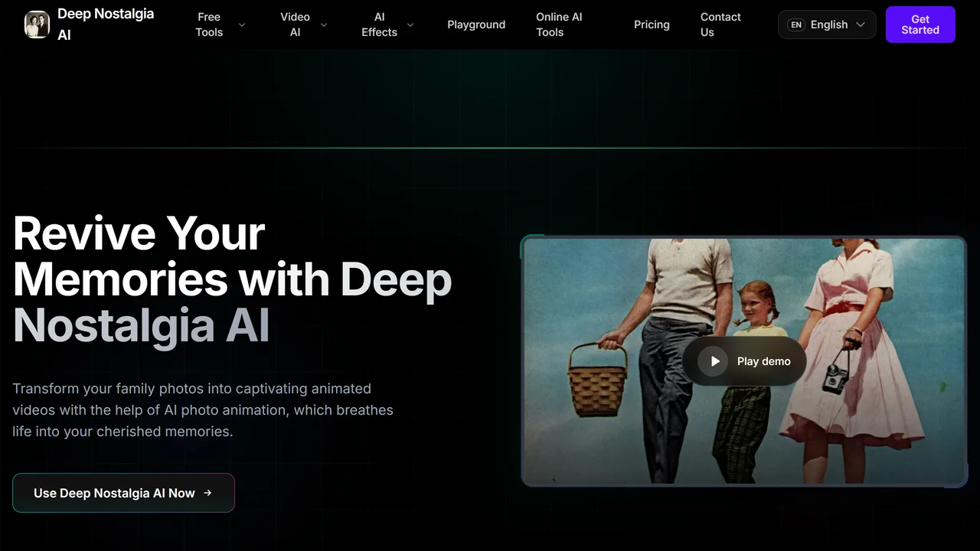980x551 pixels.
Task: Click the chevron beside Video AI
Action: 324,24
